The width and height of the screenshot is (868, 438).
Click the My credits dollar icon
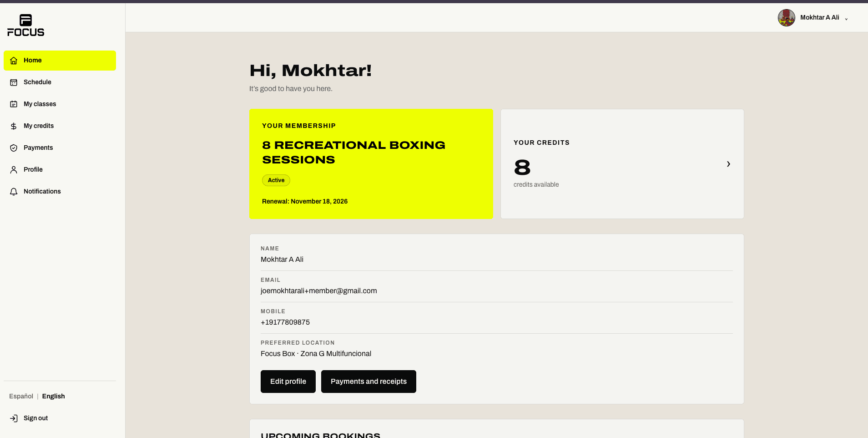click(14, 126)
